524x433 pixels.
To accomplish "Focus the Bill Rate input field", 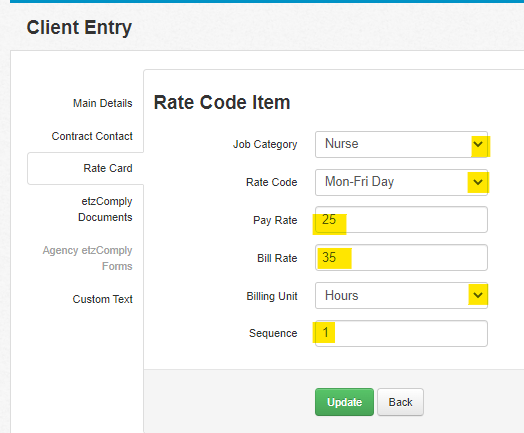I will click(401, 258).
